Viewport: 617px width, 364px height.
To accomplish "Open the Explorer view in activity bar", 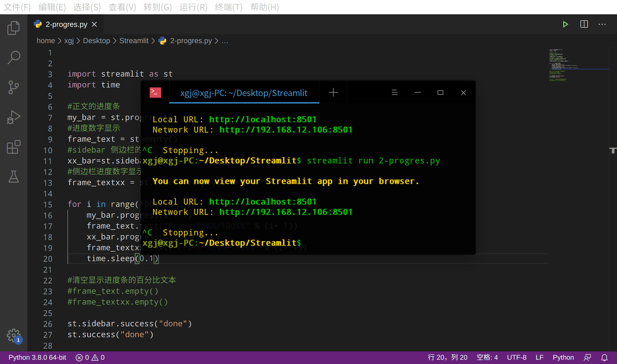I will pyautogui.click(x=13, y=28).
